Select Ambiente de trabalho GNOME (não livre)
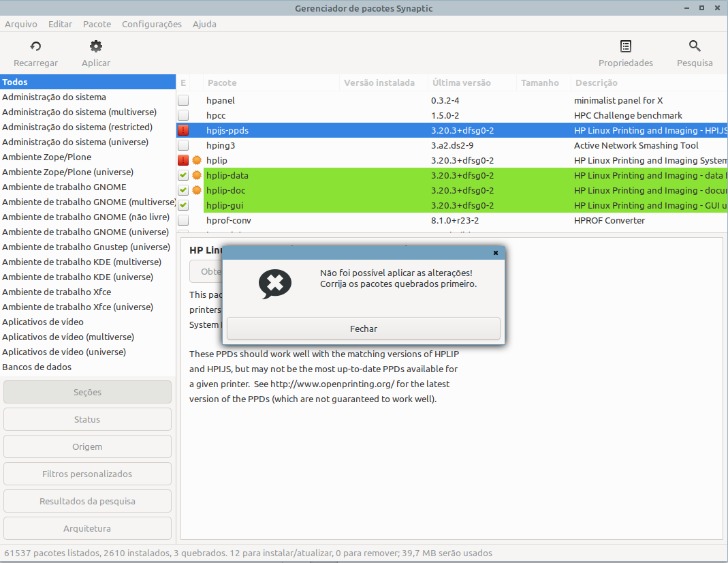Screen dimensions: 728x563 (x=88, y=217)
